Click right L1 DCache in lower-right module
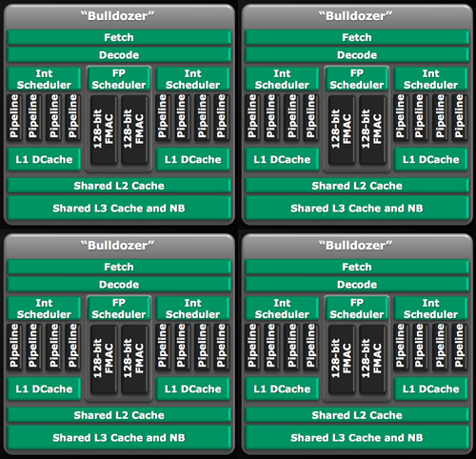Image resolution: width=476 pixels, height=459 pixels. [x=431, y=389]
